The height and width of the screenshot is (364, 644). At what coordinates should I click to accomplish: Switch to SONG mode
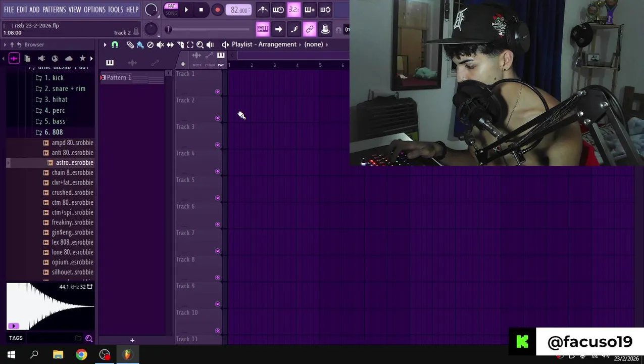tap(171, 13)
